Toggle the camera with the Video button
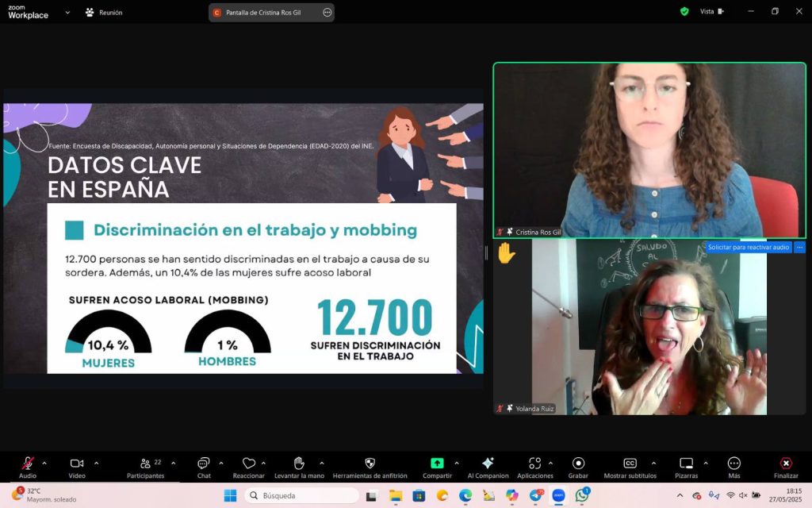The width and height of the screenshot is (812, 508). click(x=77, y=467)
